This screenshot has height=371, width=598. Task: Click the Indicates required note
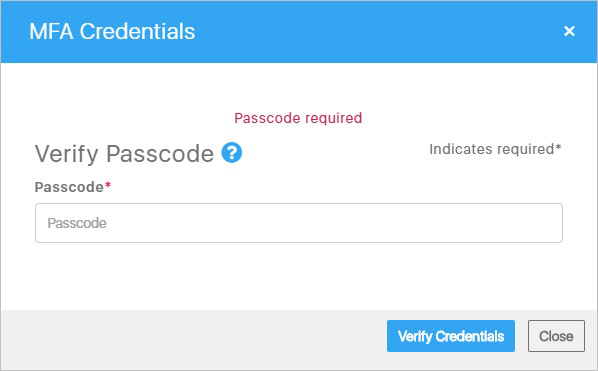(495, 149)
